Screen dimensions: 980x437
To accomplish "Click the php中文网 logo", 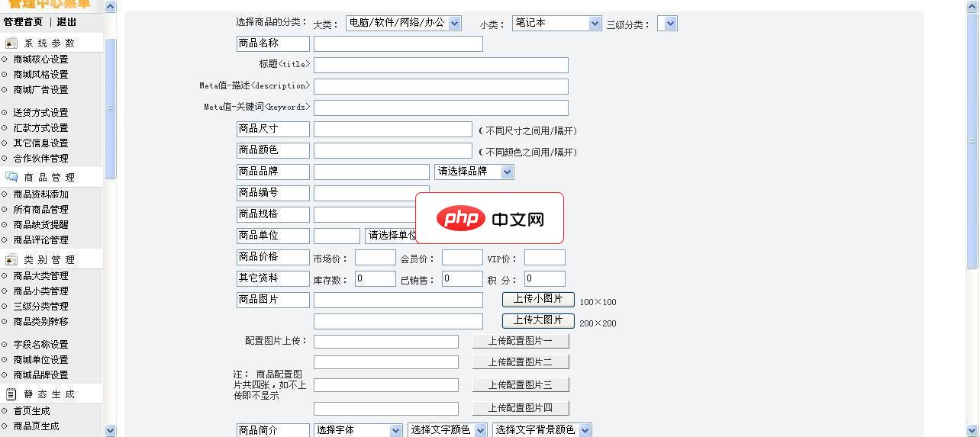I will pyautogui.click(x=490, y=219).
